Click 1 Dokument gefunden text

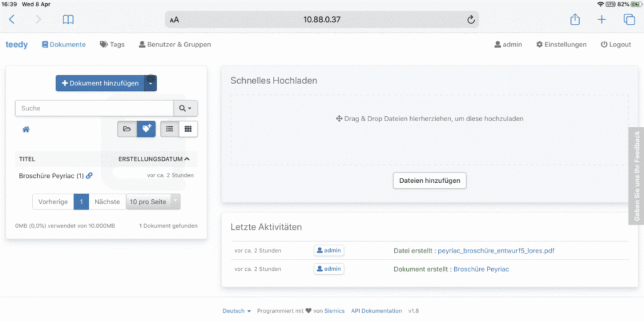point(168,226)
